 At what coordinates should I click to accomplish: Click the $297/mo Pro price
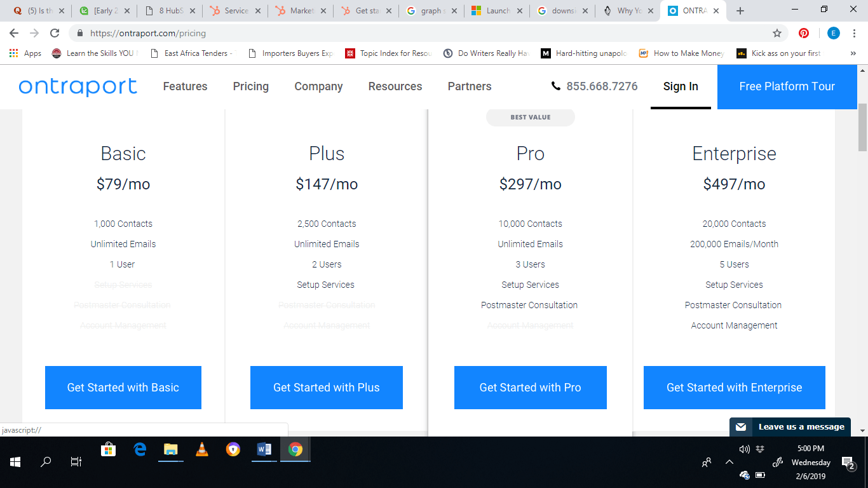531,184
